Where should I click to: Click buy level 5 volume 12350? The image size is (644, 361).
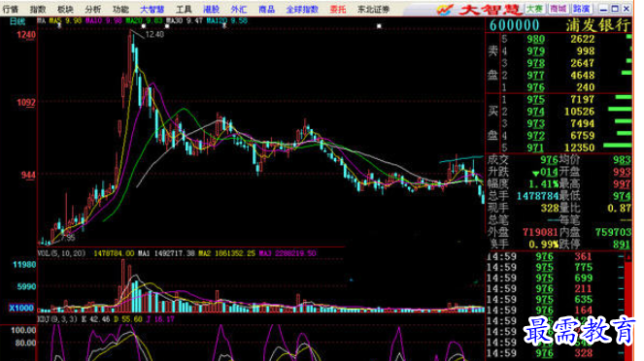click(x=580, y=148)
